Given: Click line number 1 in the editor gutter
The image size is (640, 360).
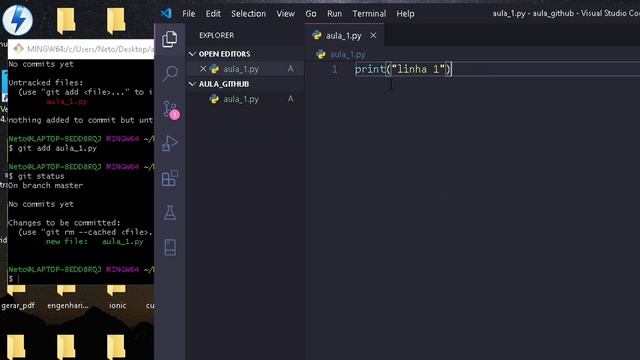Looking at the screenshot, I should coord(335,69).
